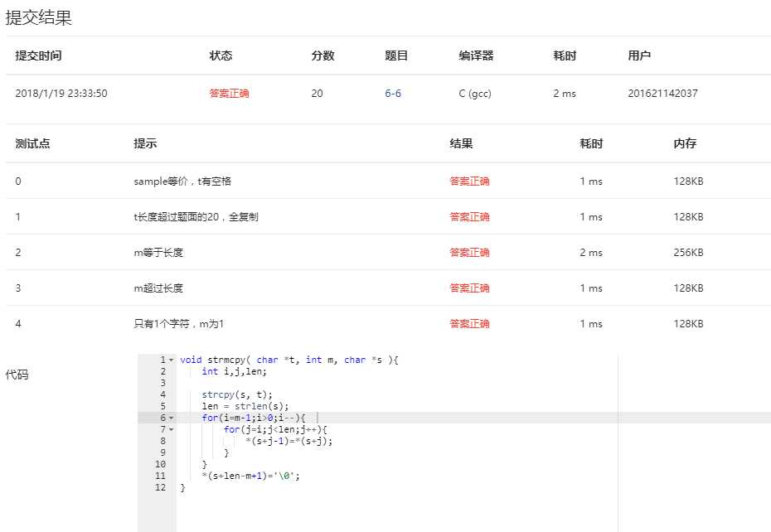Image resolution: width=771 pixels, height=532 pixels.
Task: Click the 分数 column header
Action: 322,56
